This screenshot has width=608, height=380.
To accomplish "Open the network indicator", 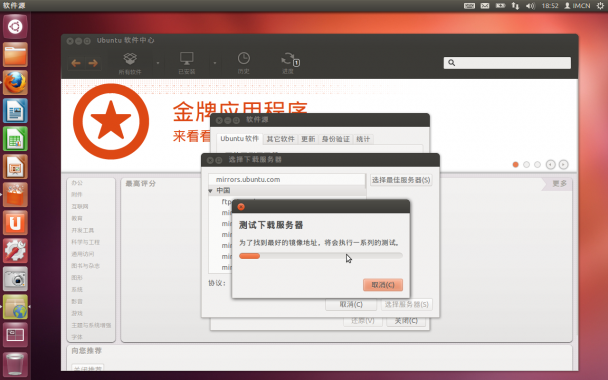I will point(515,6).
